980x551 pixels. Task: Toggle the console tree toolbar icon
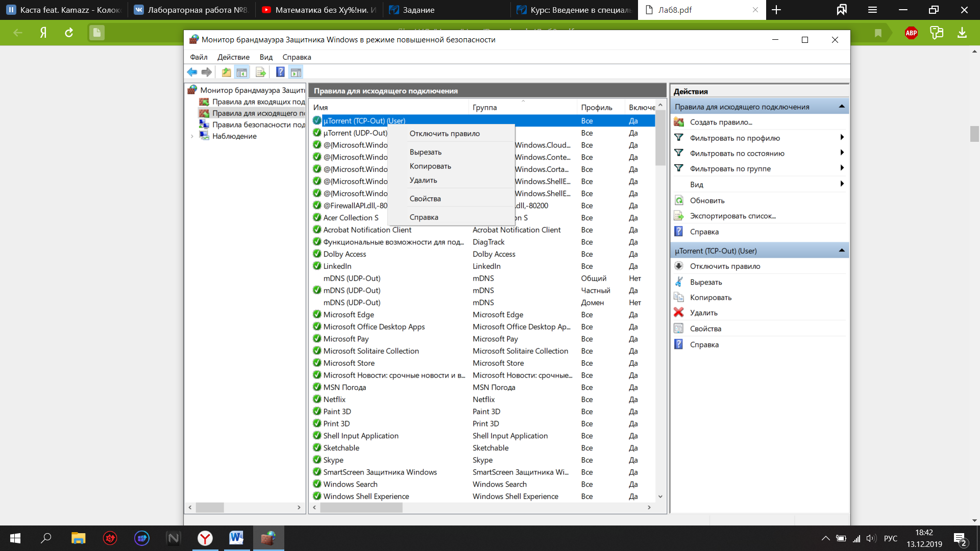(x=242, y=72)
